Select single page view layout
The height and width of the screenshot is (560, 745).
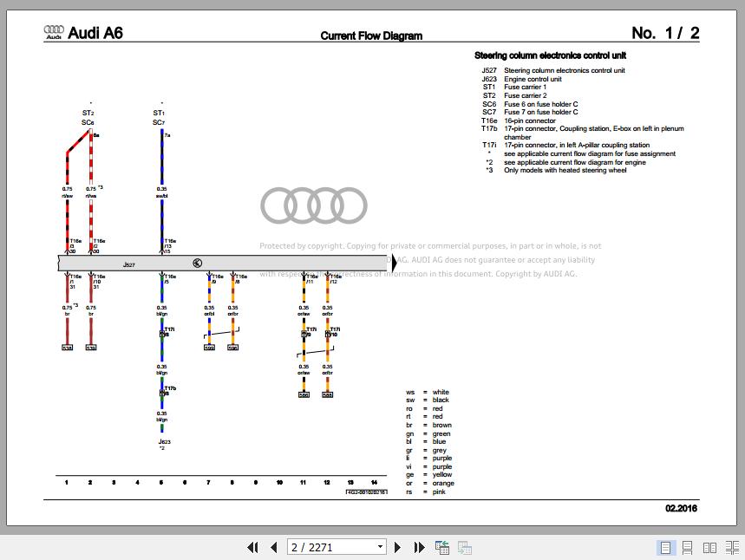click(x=665, y=548)
